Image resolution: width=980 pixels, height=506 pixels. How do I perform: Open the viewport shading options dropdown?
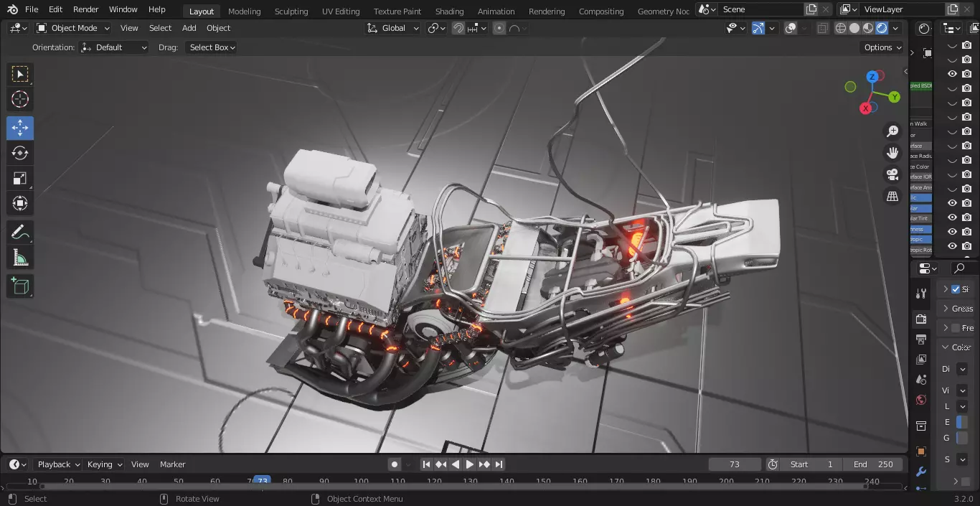click(x=895, y=28)
